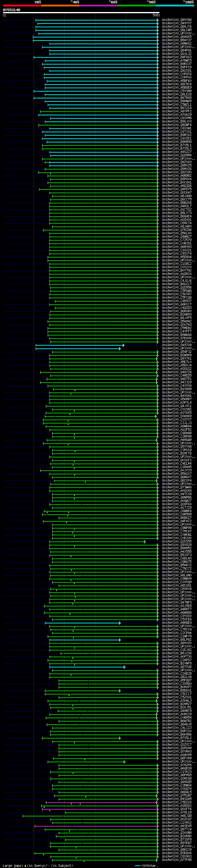Select hit label UniRef100_Q9Y7K1
This screenshot has width=197, height=868.
[177, 358]
